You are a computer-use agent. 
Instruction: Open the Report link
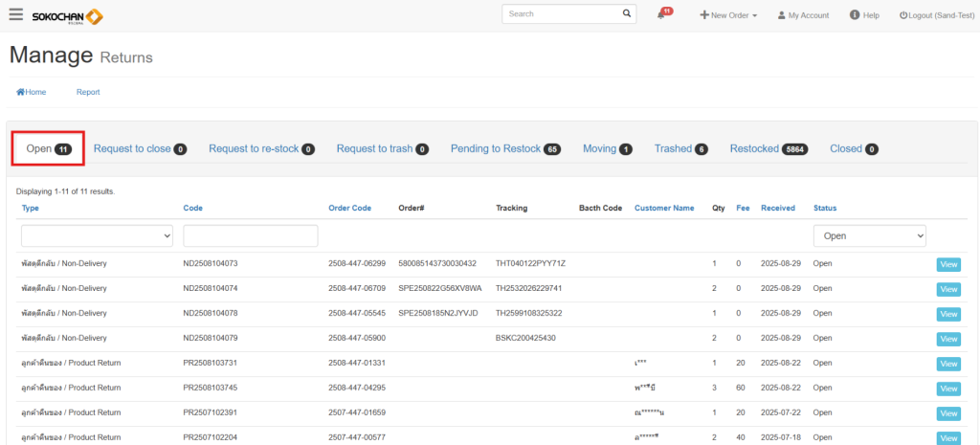tap(88, 92)
